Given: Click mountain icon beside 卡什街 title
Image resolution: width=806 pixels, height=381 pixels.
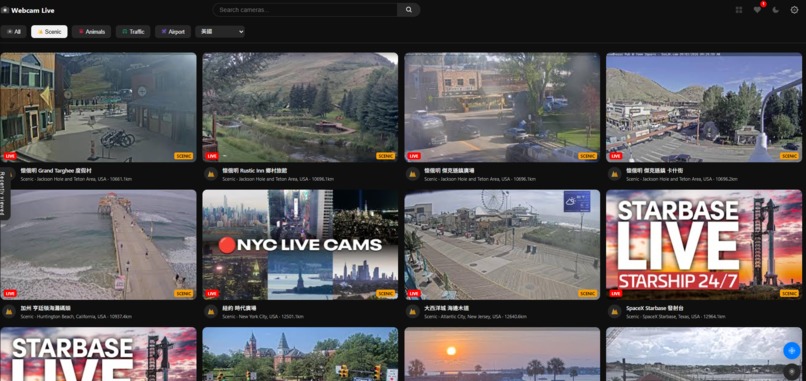Looking at the screenshot, I should pos(614,174).
